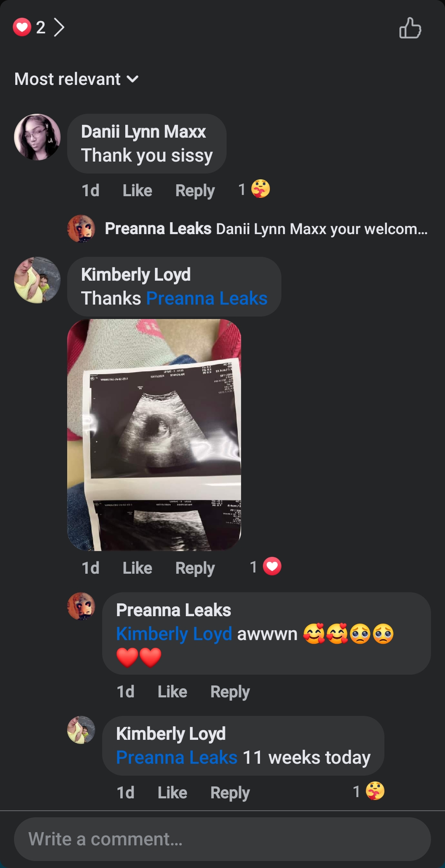Tap the thumbs-up like icon at top

(x=410, y=28)
